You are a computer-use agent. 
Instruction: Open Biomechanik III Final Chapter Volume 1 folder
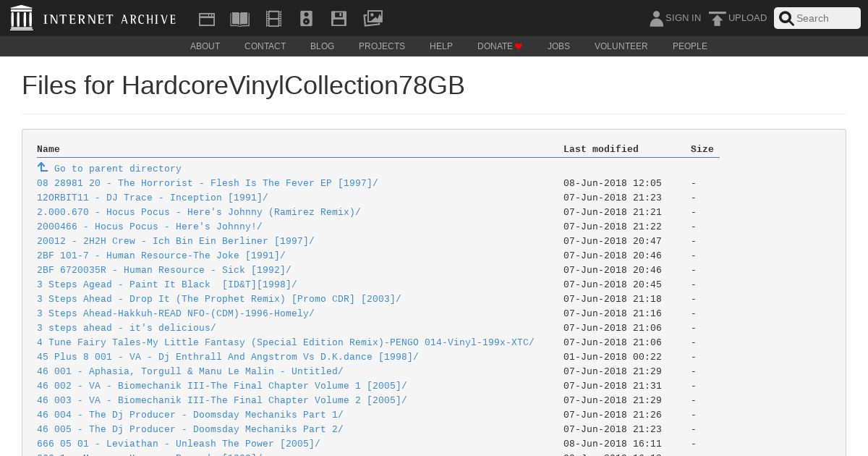point(222,386)
